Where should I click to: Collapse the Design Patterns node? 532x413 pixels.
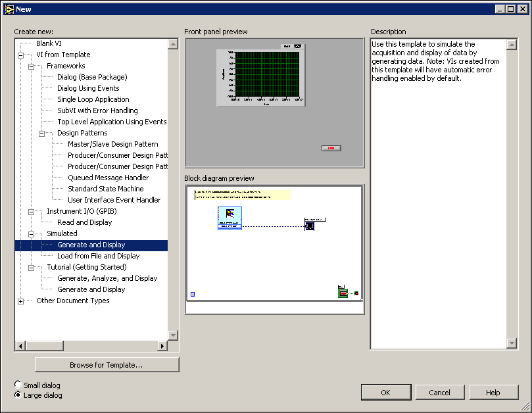pos(41,134)
